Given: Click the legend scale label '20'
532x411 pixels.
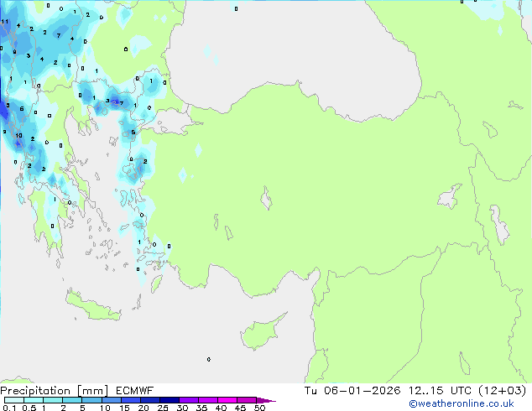Looking at the screenshot, I should point(143,408).
